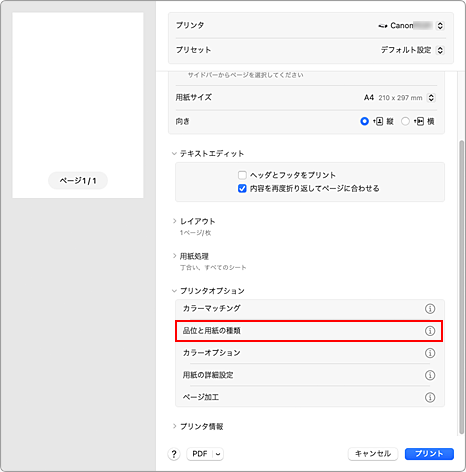Collapse the テキストエディット section
Viewport: 466px width, 472px height.
174,154
